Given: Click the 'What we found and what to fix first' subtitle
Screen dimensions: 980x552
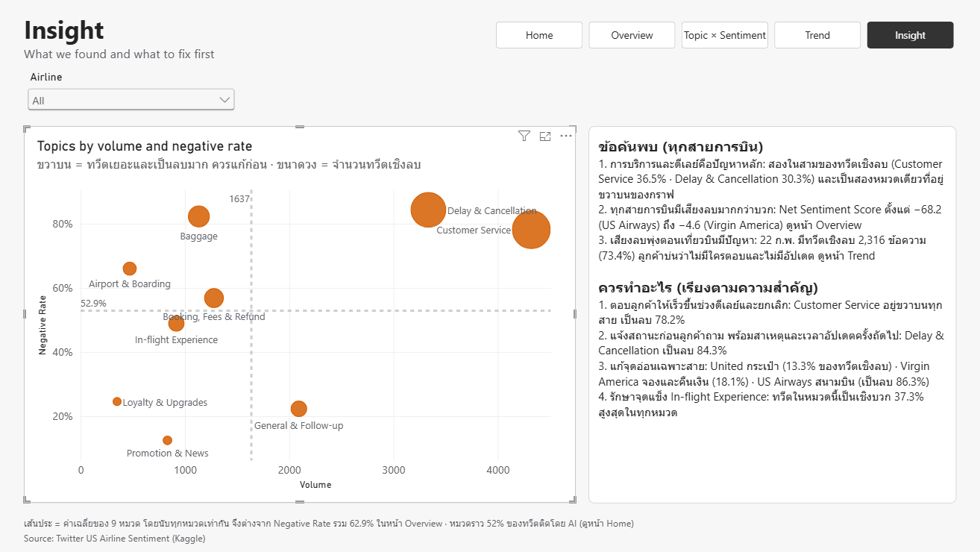Looking at the screenshot, I should pyautogui.click(x=119, y=54).
